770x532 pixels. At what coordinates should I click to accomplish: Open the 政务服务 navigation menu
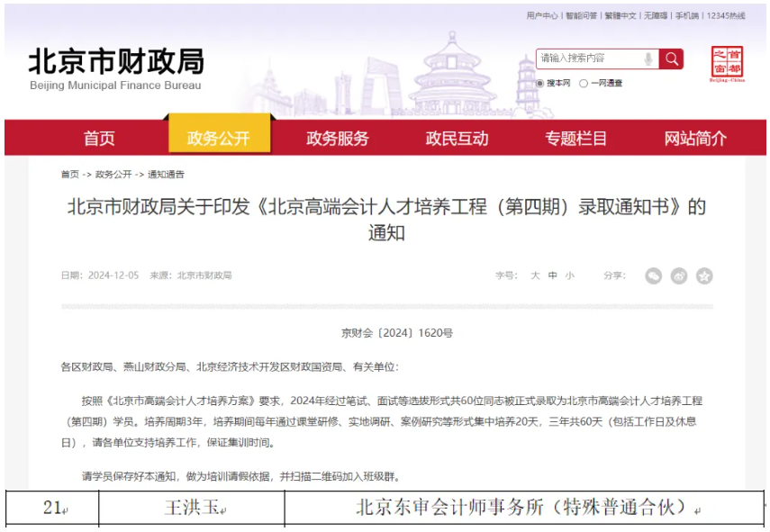tap(338, 139)
